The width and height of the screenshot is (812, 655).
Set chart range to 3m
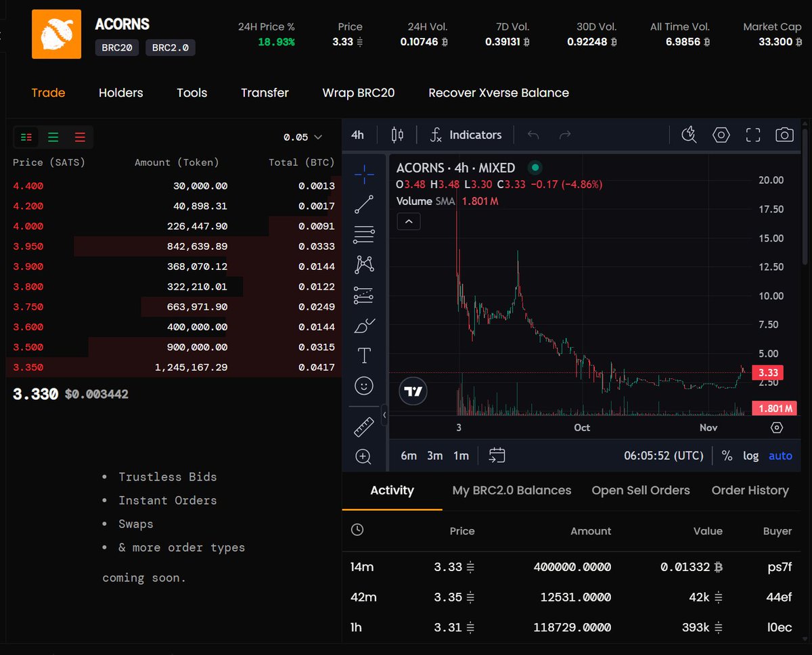click(434, 455)
